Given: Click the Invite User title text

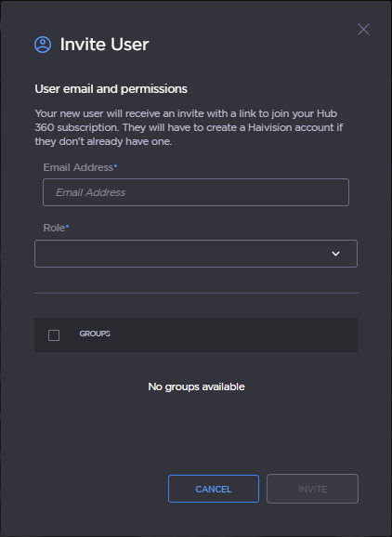Looking at the screenshot, I should (x=104, y=45).
